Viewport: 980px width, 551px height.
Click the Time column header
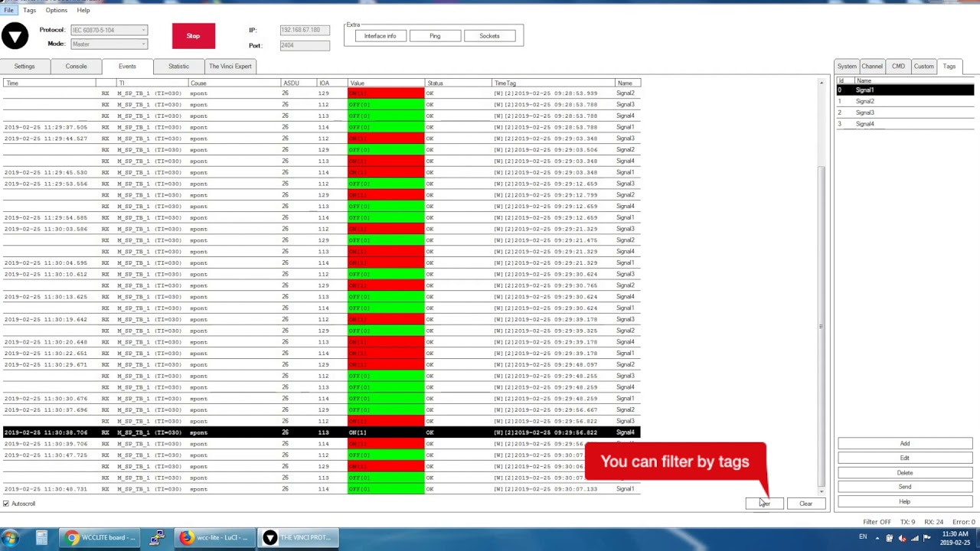tap(49, 83)
